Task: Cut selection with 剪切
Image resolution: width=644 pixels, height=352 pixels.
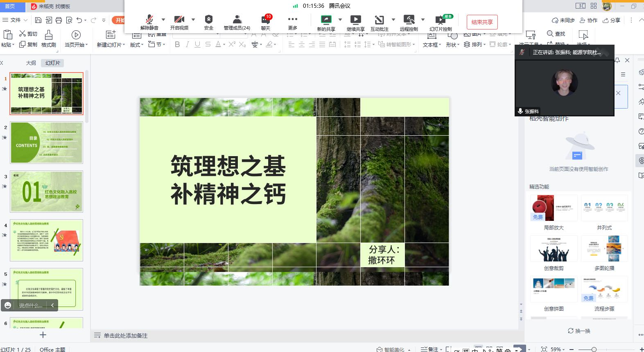Action: 28,34
